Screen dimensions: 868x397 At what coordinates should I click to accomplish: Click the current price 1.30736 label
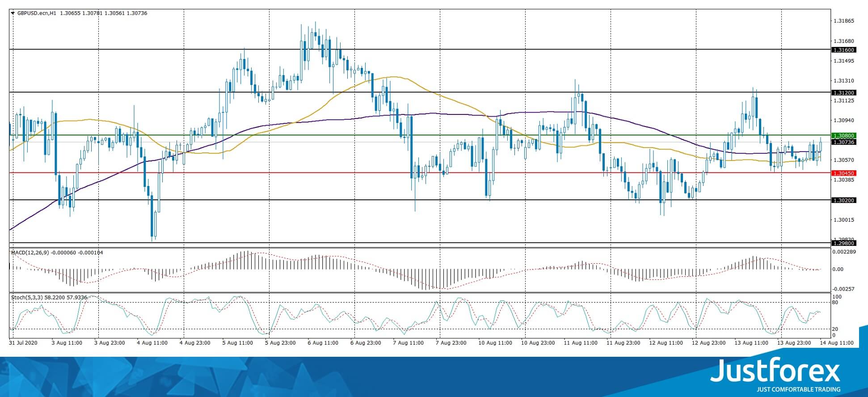[843, 142]
